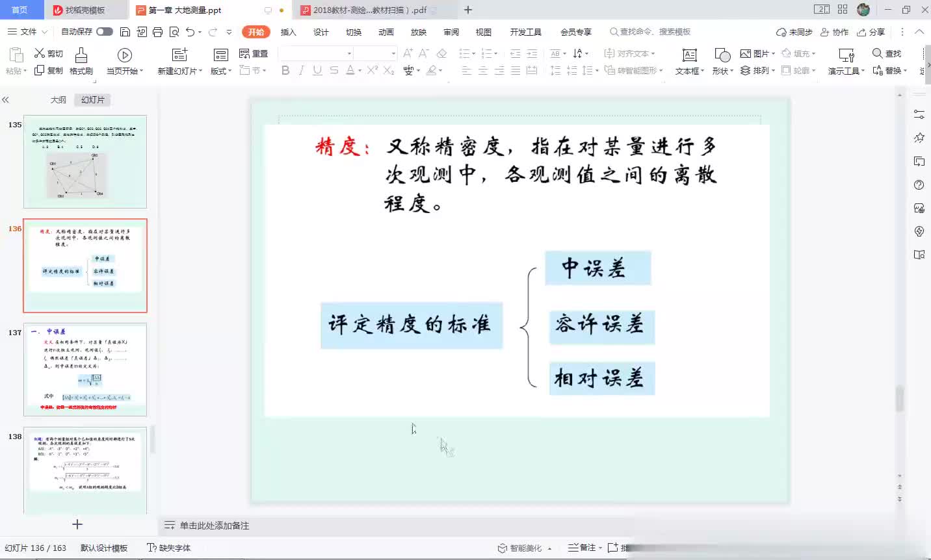Insert a text box (文本框)
The image size is (931, 560).
689,56
